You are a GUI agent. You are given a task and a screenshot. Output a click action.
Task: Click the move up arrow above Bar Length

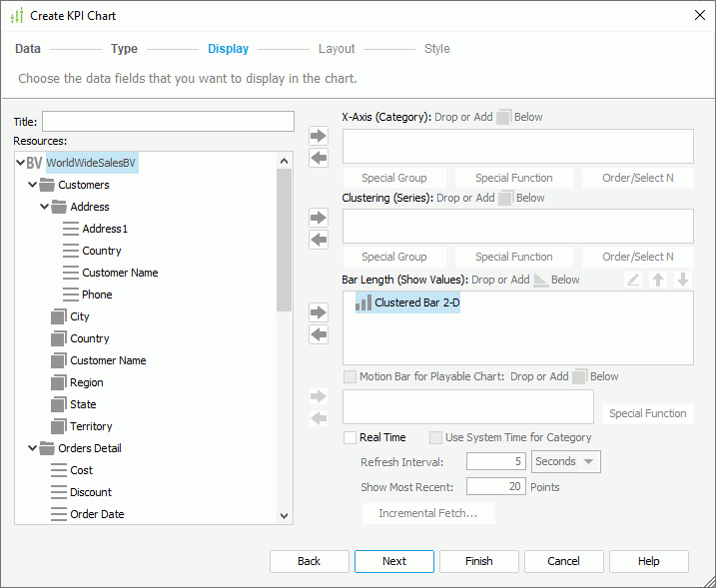click(658, 280)
